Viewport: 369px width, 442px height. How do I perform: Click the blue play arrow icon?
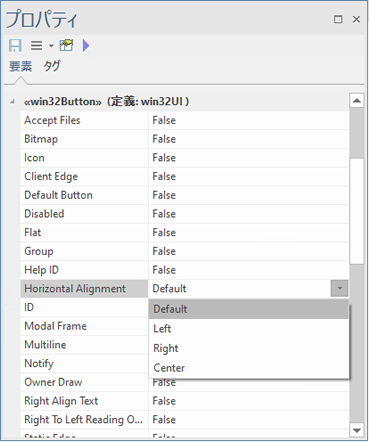[x=86, y=45]
